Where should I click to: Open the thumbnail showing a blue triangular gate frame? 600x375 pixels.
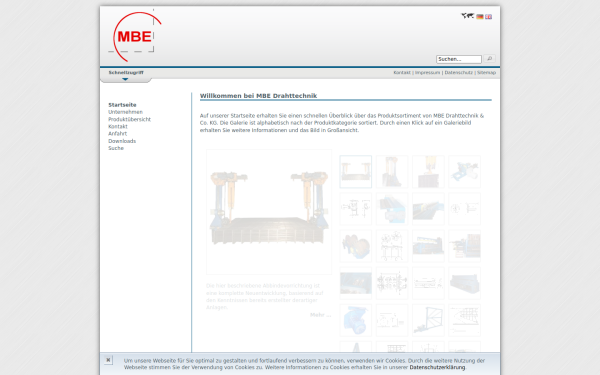pyautogui.click(x=428, y=320)
